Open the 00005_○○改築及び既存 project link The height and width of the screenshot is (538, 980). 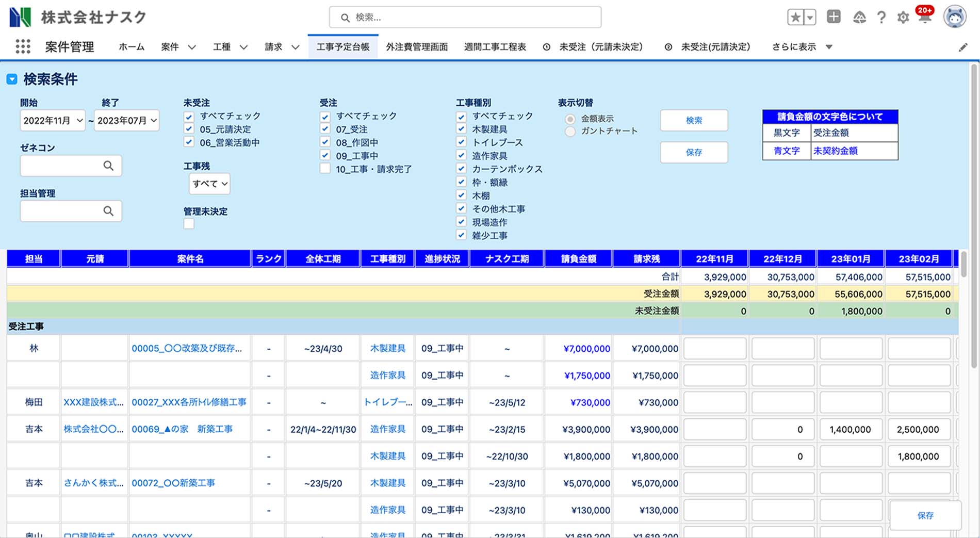[x=186, y=349]
